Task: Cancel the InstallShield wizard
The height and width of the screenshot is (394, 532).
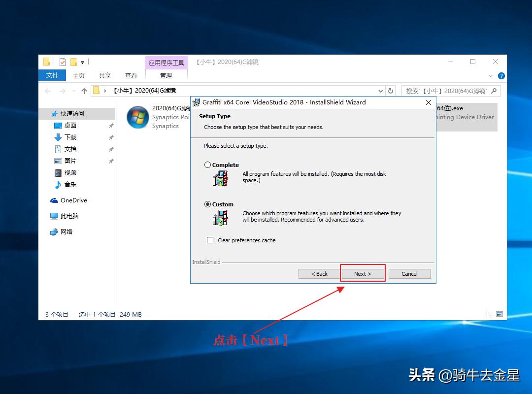Action: click(409, 273)
